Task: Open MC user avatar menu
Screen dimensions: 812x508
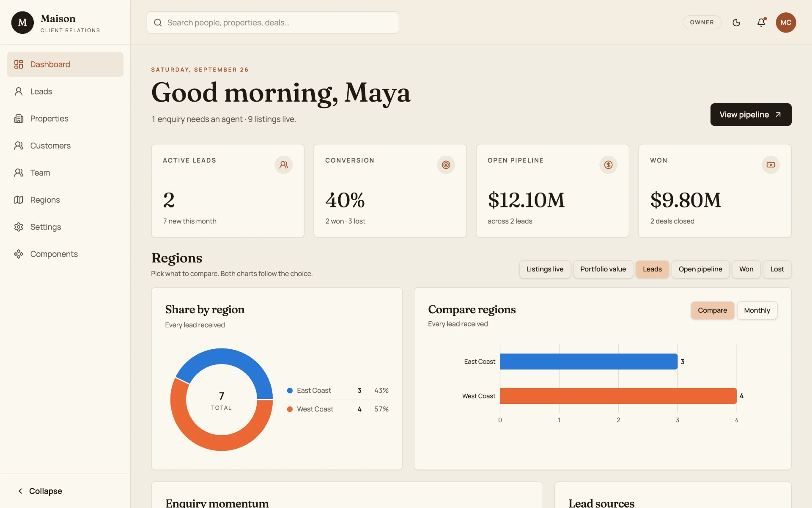Action: [x=786, y=22]
